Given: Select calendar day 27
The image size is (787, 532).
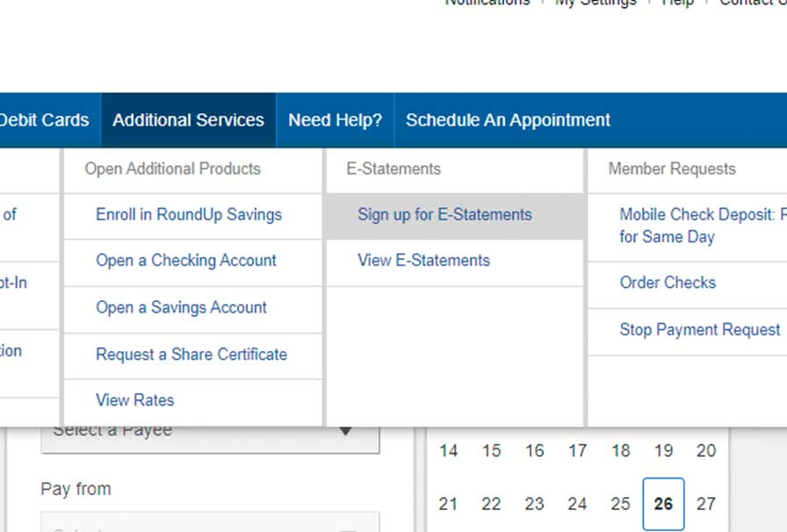Looking at the screenshot, I should [x=705, y=504].
